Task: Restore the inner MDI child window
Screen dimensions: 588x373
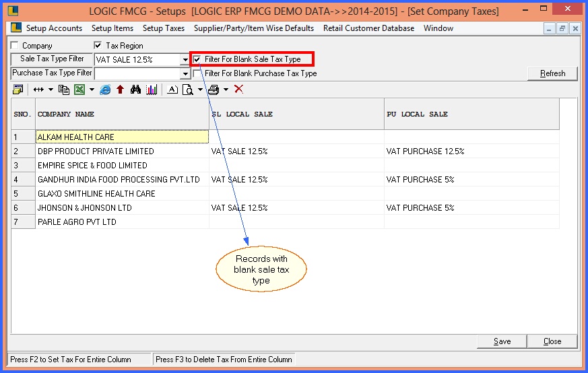Action: [x=562, y=28]
